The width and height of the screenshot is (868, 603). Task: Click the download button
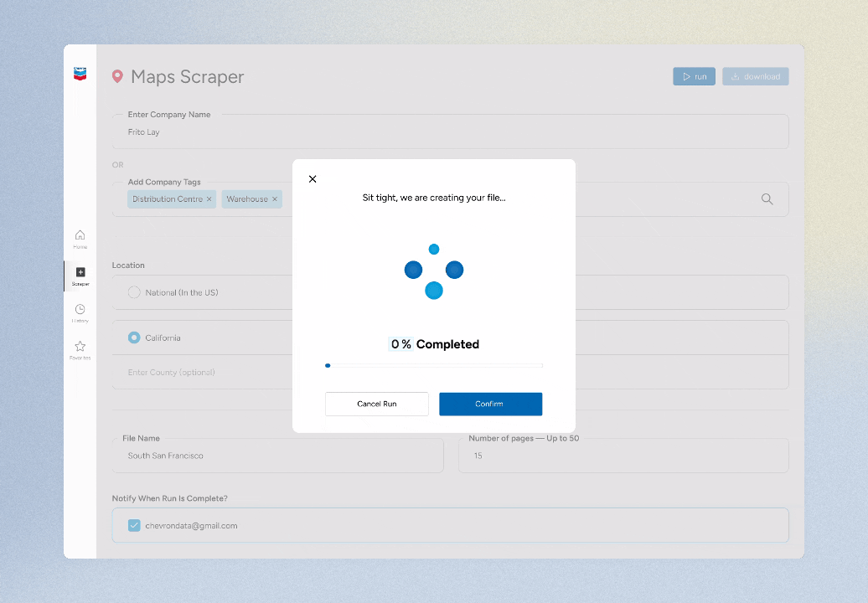pos(756,76)
